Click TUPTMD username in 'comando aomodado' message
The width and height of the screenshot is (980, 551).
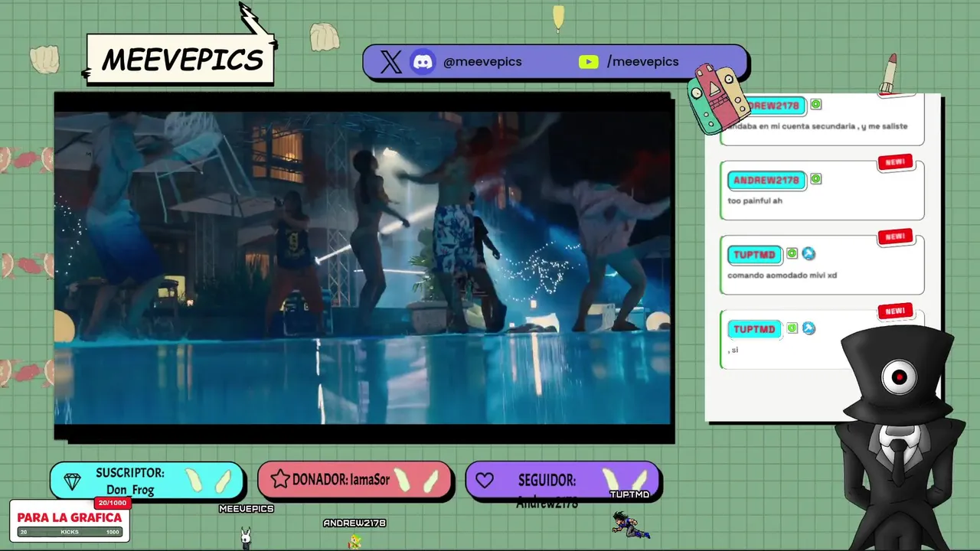point(754,254)
